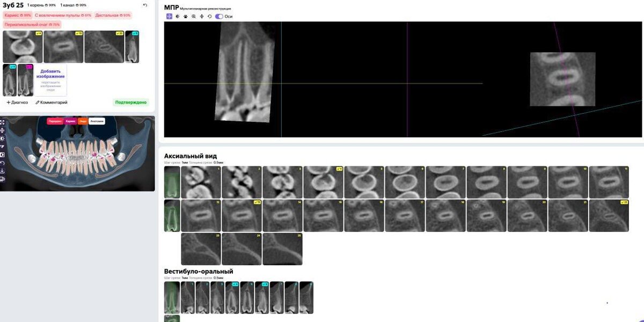
Task: Click the green Вестибуло-оральный overview thumbnail
Action: pos(172,298)
